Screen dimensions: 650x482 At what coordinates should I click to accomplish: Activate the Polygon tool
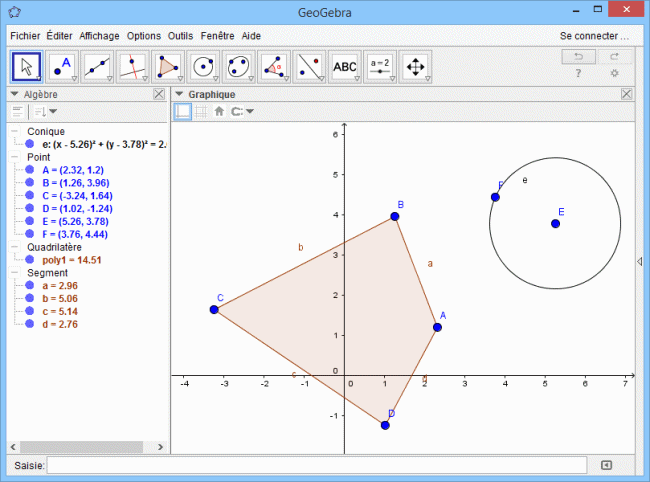coord(168,66)
